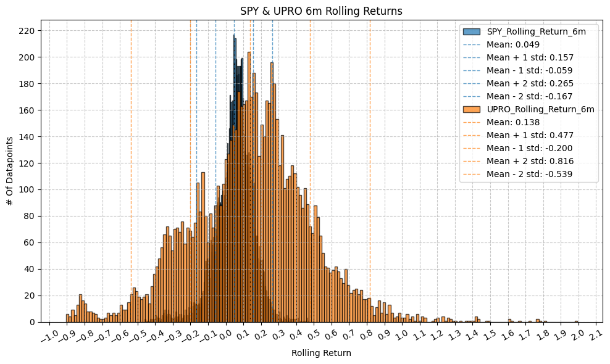Click the 0.0 x-axis tick label
This screenshot has width=610, height=364.
[x=225, y=335]
